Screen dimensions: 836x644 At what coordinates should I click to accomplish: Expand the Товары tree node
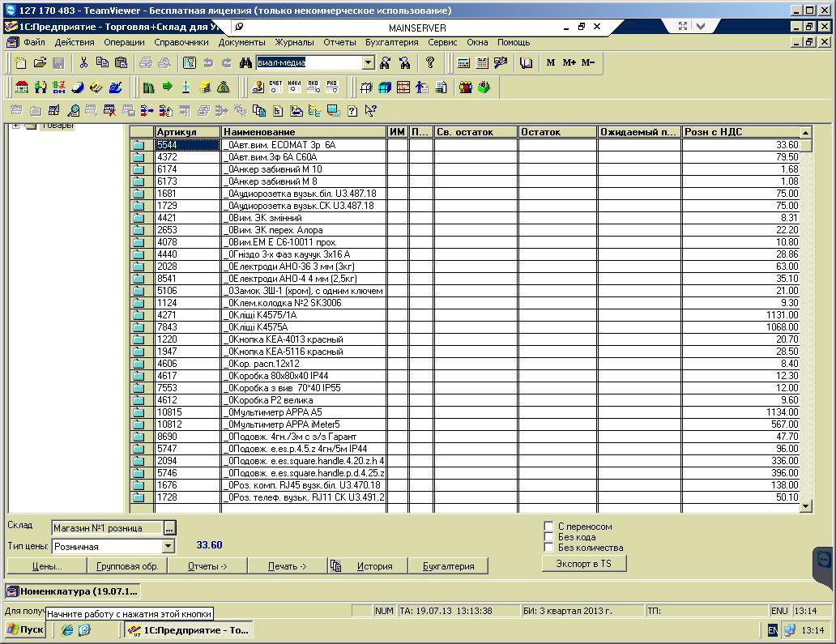click(15, 126)
